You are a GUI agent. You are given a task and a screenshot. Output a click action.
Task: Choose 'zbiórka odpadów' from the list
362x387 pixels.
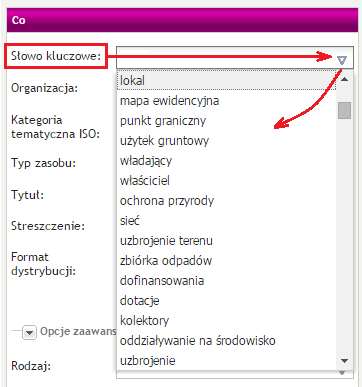(x=227, y=260)
